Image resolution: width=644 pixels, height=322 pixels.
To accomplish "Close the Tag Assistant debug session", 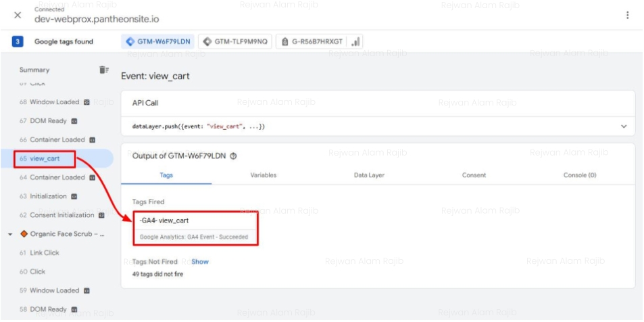I will [x=18, y=15].
